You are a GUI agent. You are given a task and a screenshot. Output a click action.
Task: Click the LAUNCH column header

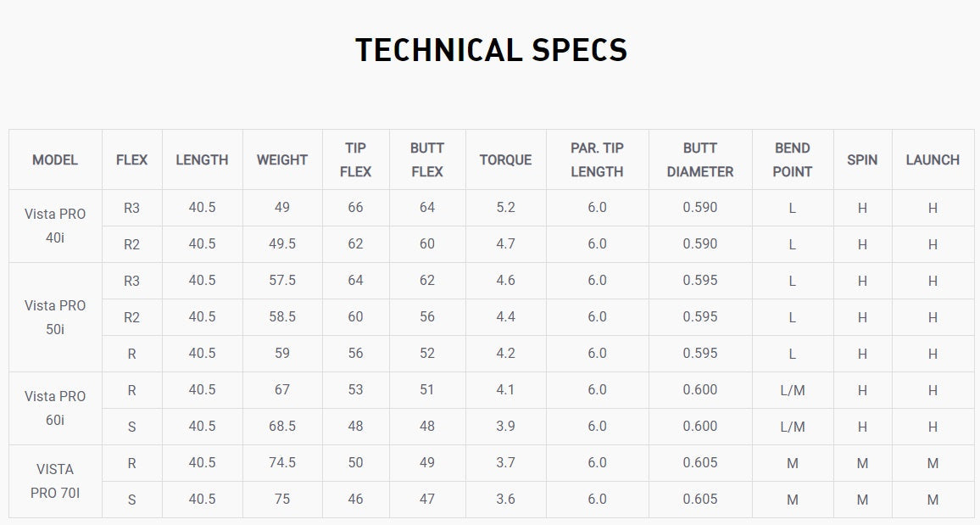pyautogui.click(x=933, y=159)
